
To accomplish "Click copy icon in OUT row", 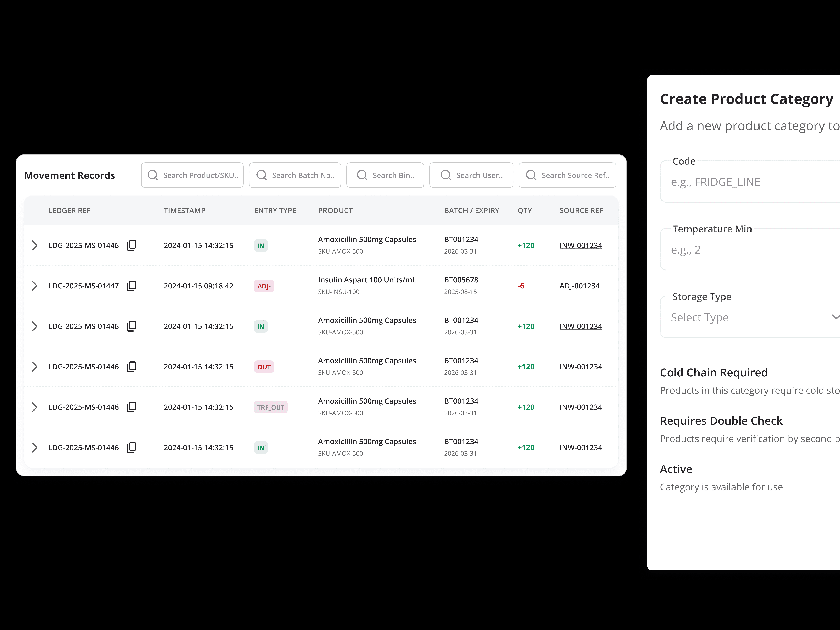I will pyautogui.click(x=131, y=366).
